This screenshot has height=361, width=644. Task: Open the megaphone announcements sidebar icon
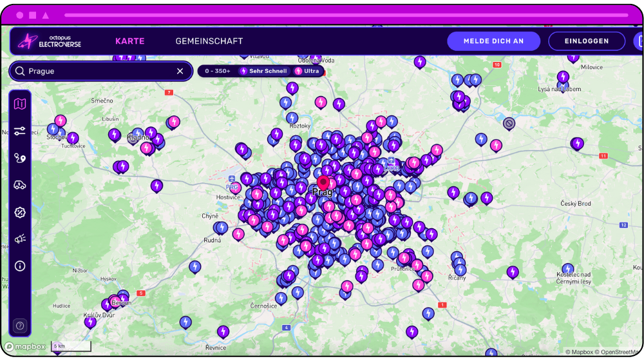pyautogui.click(x=20, y=239)
